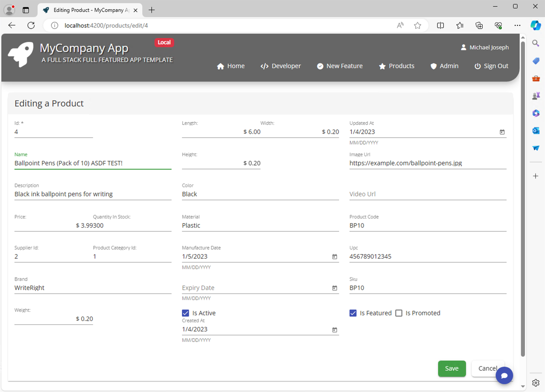Screen dimensions: 545x392
Task: Click the Price input field
Action: point(54,225)
